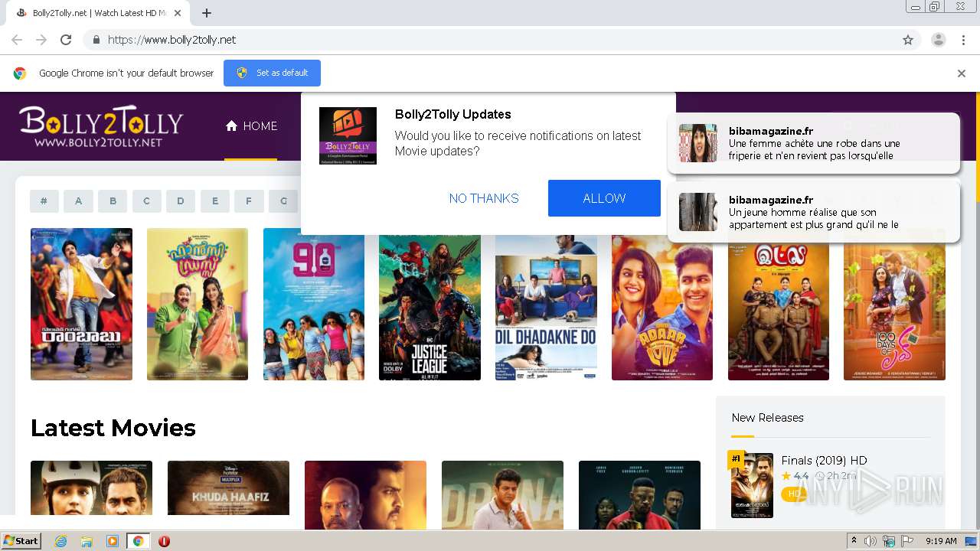Open a new tab with plus icon
Image resolution: width=980 pixels, height=551 pixels.
click(x=207, y=13)
